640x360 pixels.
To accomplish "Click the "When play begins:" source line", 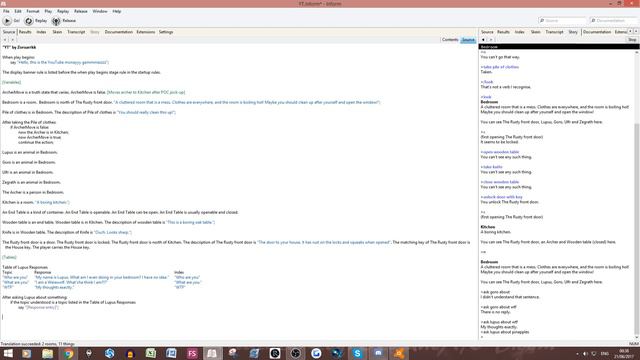I will 19,58.
